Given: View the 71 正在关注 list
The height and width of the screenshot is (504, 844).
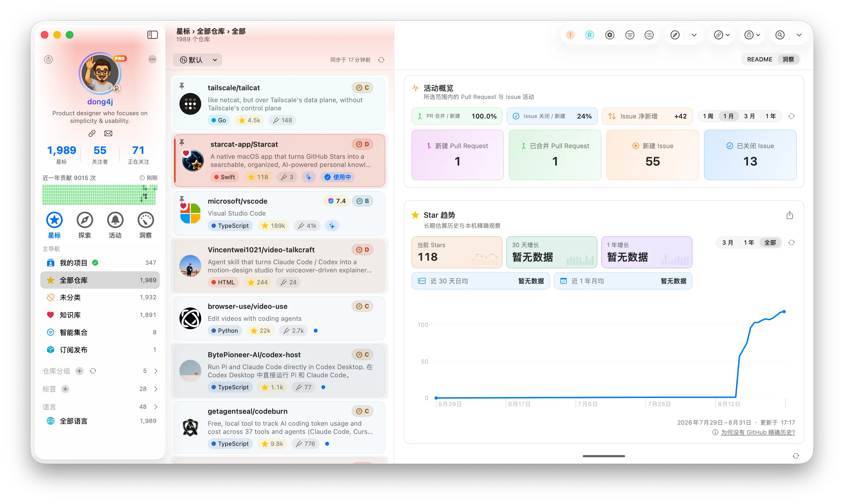Looking at the screenshot, I should click(x=138, y=154).
